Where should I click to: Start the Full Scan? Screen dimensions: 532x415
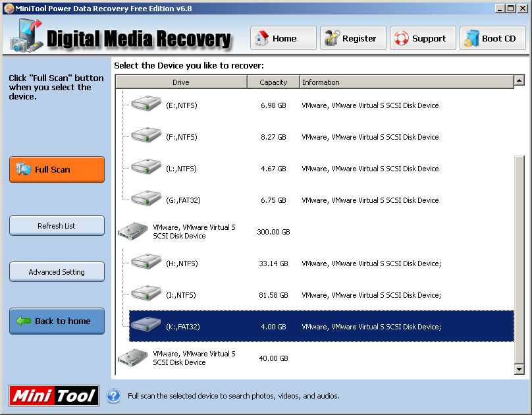[x=57, y=170]
